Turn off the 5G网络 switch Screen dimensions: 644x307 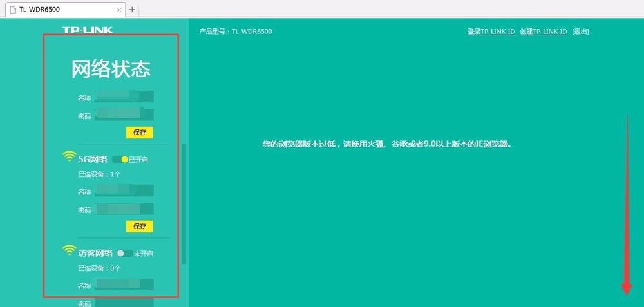(120, 159)
